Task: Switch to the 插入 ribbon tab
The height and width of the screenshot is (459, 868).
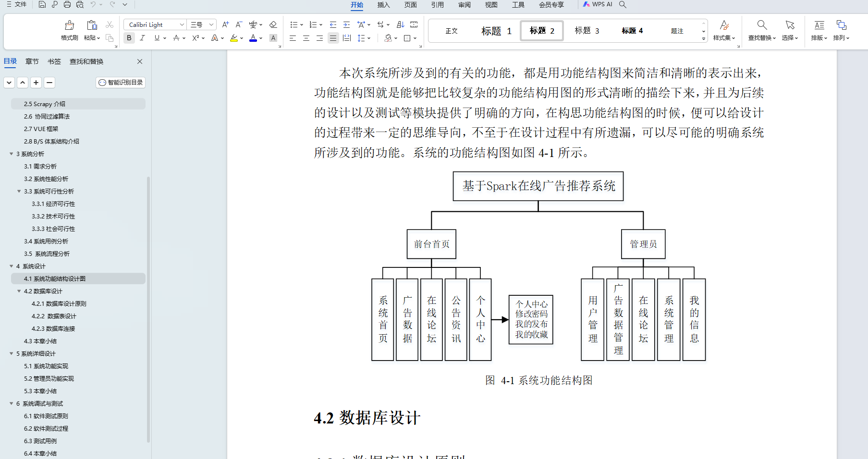Action: click(x=383, y=5)
